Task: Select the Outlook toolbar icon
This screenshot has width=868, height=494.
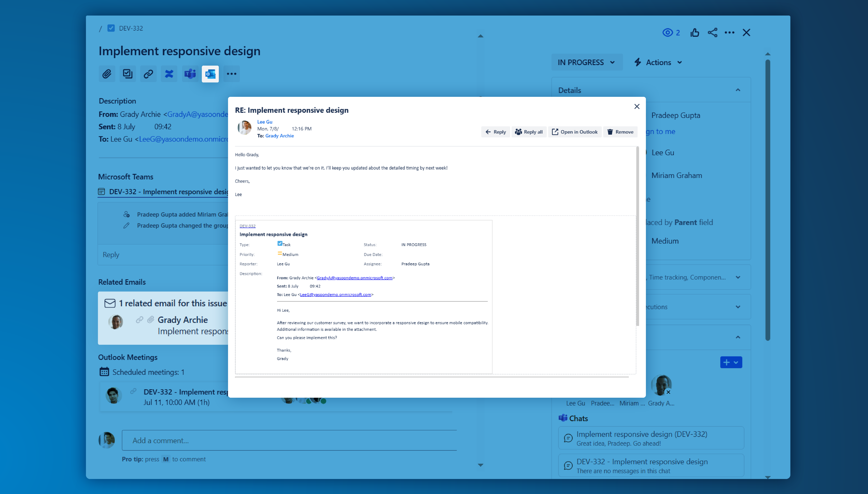Action: coord(210,74)
